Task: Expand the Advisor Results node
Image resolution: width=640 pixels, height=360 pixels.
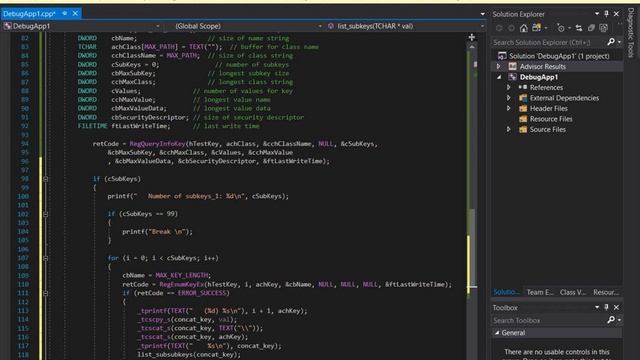Action: click(498, 66)
